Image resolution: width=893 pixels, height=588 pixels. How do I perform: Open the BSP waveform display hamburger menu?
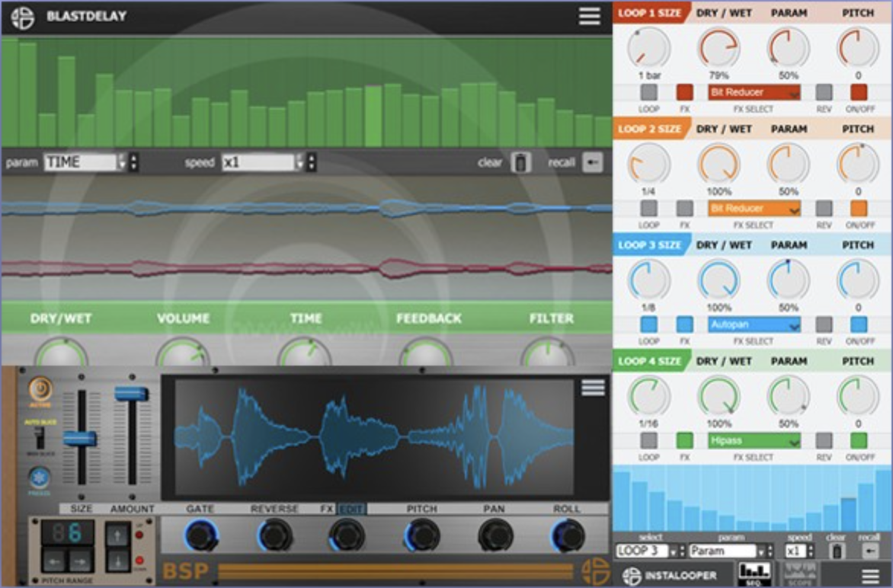click(x=593, y=388)
